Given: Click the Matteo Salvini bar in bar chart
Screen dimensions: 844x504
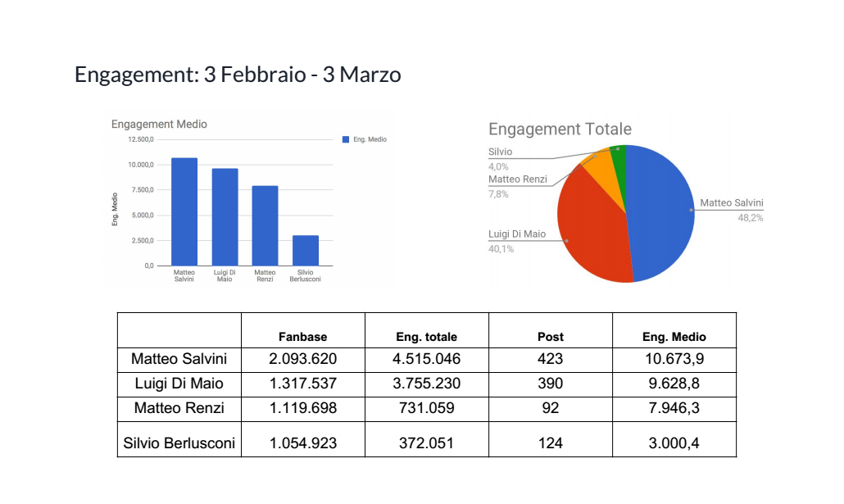Looking at the screenshot, I should (x=184, y=211).
